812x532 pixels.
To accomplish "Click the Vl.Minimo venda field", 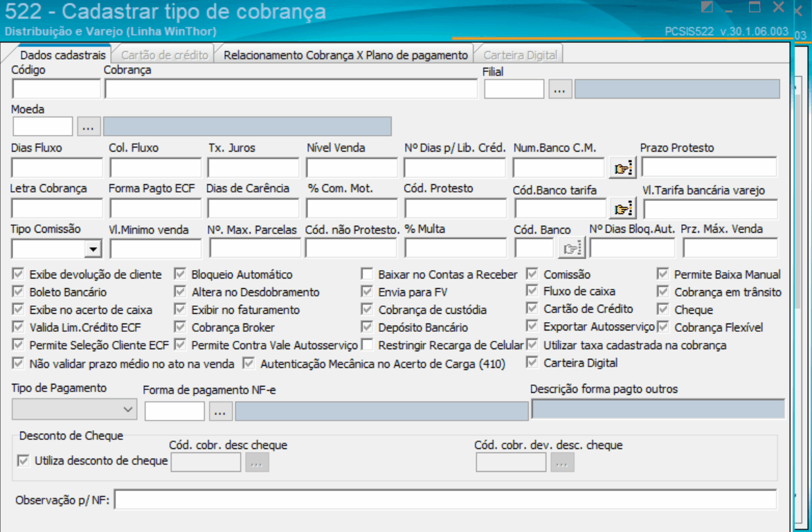I will [155, 249].
